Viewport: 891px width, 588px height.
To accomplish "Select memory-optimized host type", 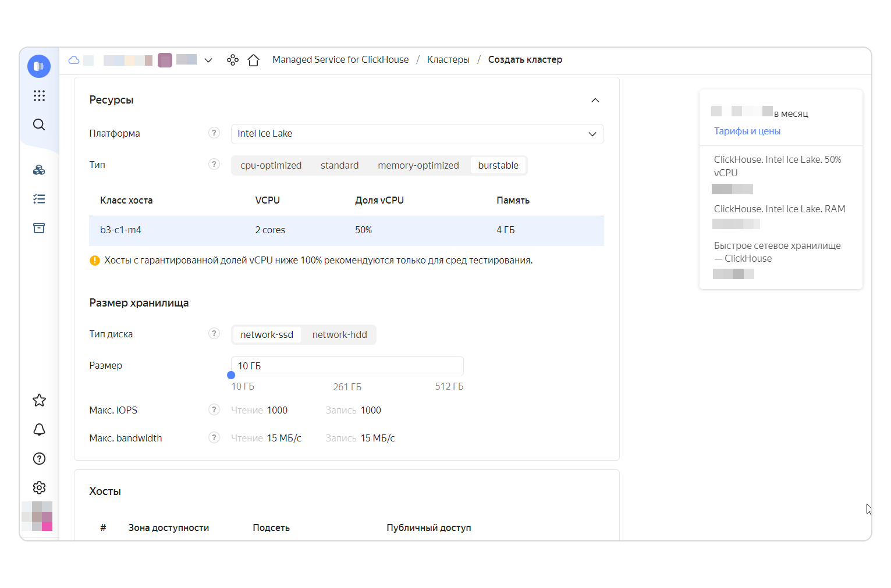I will [x=418, y=166].
